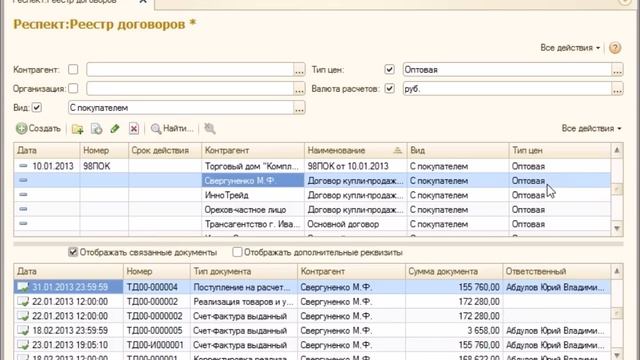
Task: Cancel search icon in the toolbar
Action: 210,129
